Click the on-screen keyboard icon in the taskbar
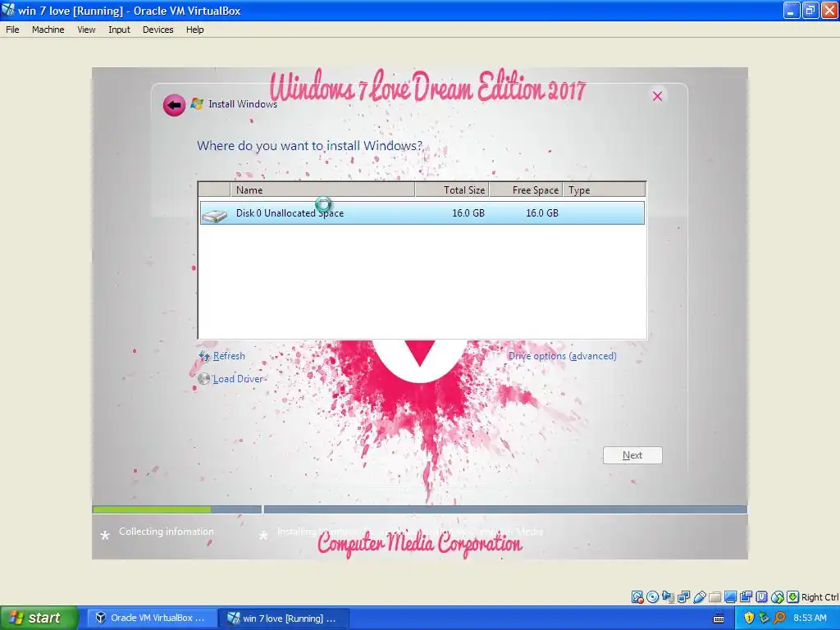The height and width of the screenshot is (630, 840). tap(719, 619)
